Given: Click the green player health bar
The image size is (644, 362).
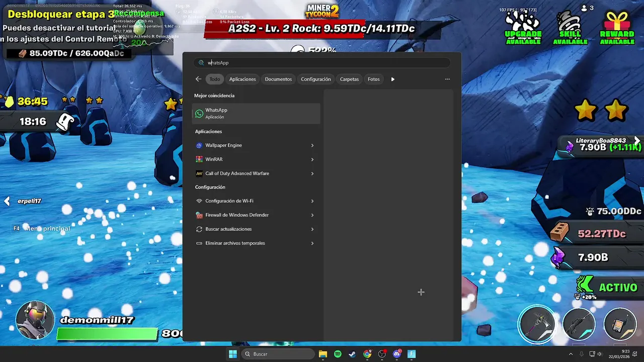Looking at the screenshot, I should pyautogui.click(x=107, y=333).
